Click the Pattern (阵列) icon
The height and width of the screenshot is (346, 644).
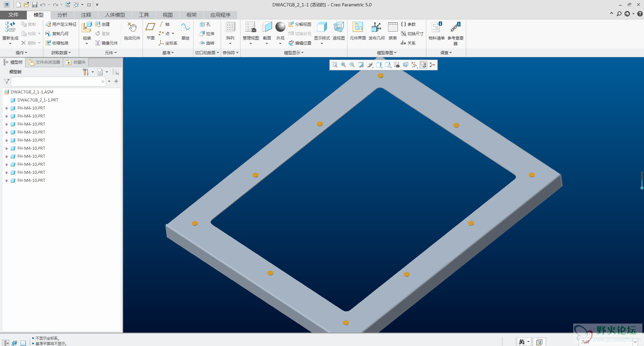pyautogui.click(x=230, y=27)
